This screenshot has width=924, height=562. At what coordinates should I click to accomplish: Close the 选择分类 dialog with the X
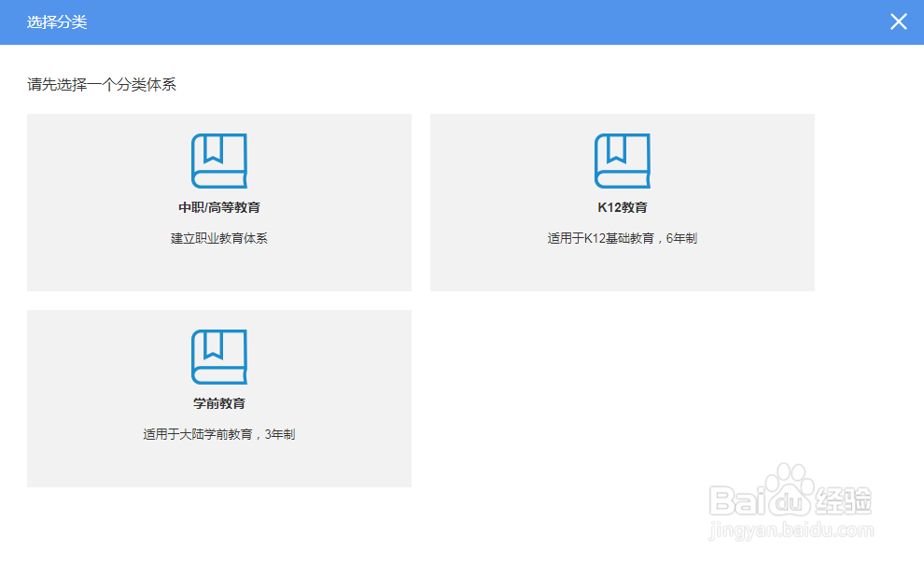coord(898,21)
